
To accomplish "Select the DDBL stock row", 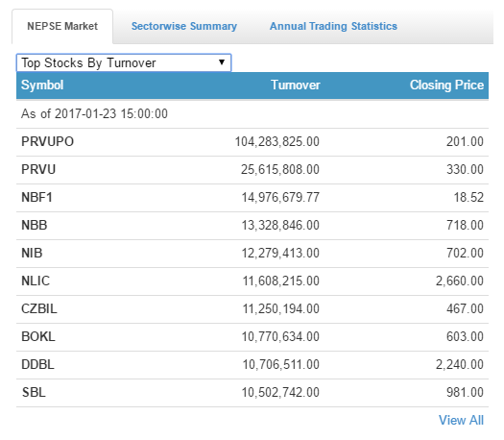I will coord(252,365).
